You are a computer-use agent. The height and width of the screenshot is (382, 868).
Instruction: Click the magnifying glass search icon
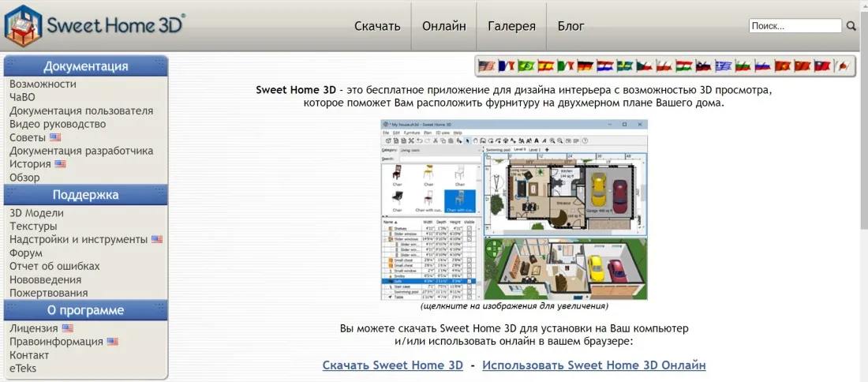[851, 25]
